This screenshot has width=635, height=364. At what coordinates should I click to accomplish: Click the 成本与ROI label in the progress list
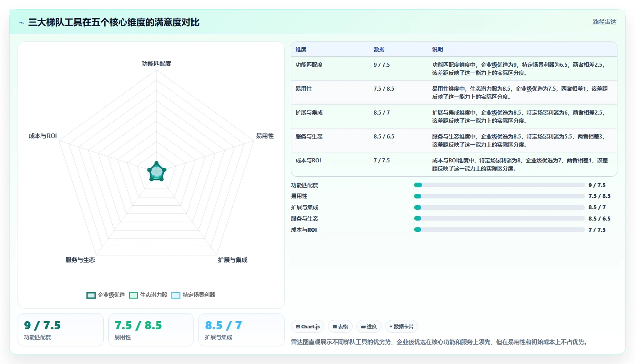click(304, 230)
